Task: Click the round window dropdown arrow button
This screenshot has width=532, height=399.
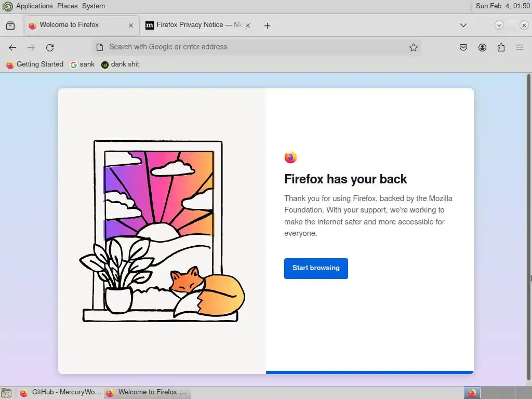Action: [x=499, y=25]
